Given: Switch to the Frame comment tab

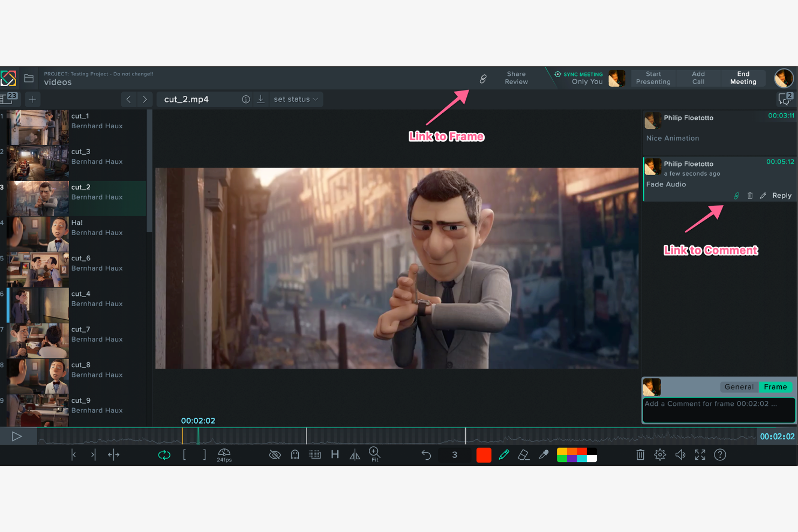Looking at the screenshot, I should tap(775, 386).
